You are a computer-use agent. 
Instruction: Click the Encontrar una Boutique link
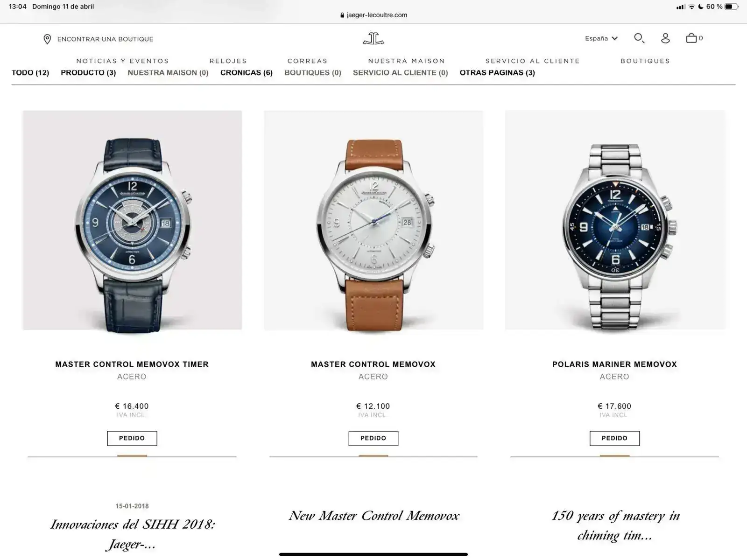point(105,39)
